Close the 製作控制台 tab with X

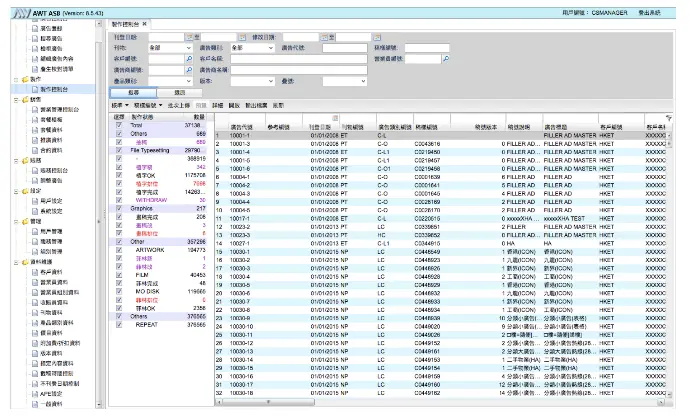pyautogui.click(x=146, y=22)
